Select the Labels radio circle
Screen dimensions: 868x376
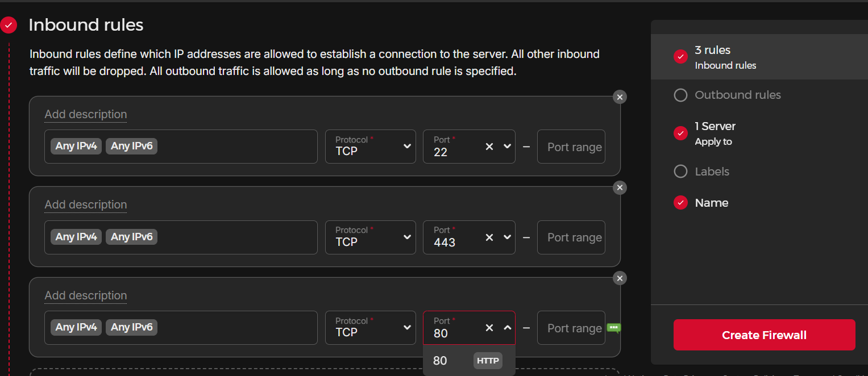tap(680, 171)
